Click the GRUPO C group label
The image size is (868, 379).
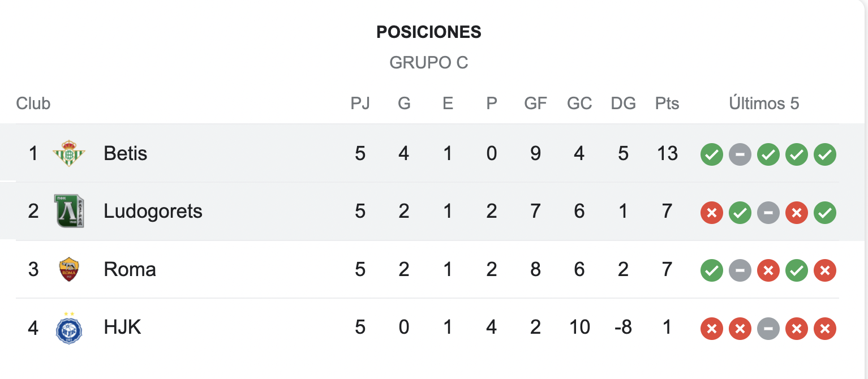click(x=429, y=62)
